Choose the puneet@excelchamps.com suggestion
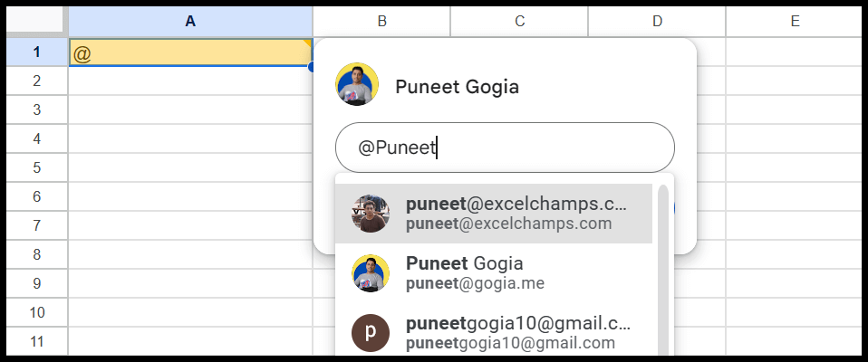Screen dimensions: 868x362 [x=494, y=214]
